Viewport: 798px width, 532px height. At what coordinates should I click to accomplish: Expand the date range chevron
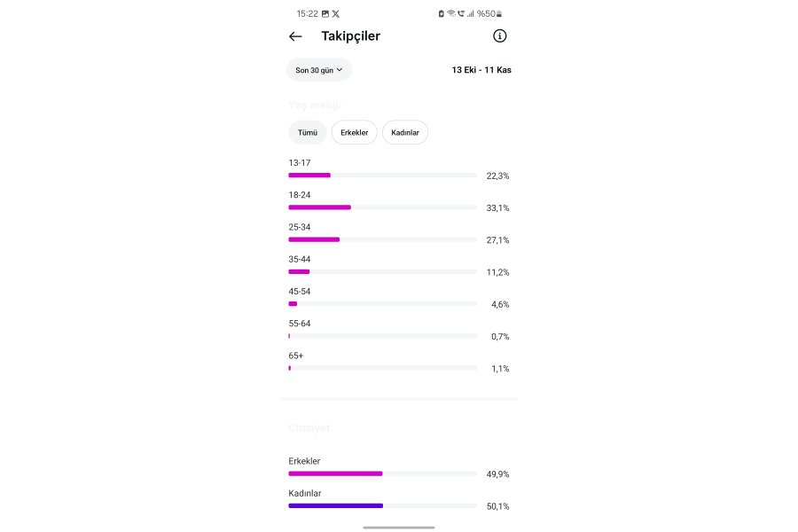pyautogui.click(x=340, y=70)
